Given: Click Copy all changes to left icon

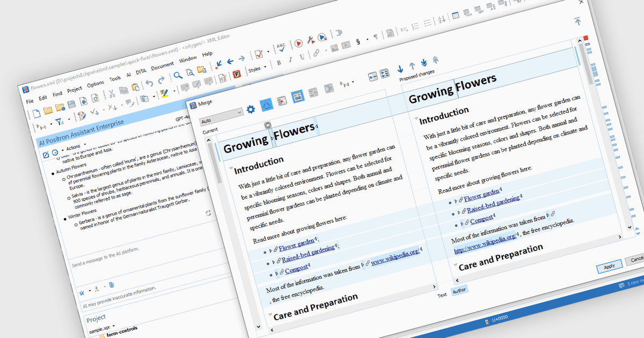Looking at the screenshot, I should coord(384,74).
